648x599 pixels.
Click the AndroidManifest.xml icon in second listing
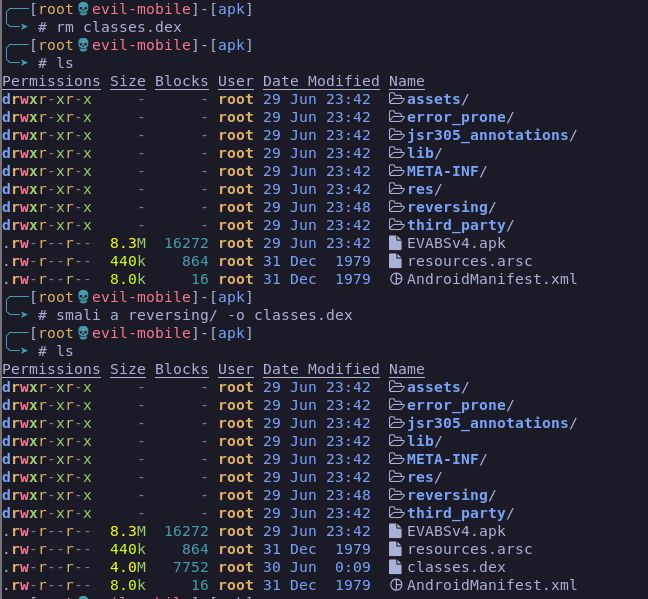point(395,585)
